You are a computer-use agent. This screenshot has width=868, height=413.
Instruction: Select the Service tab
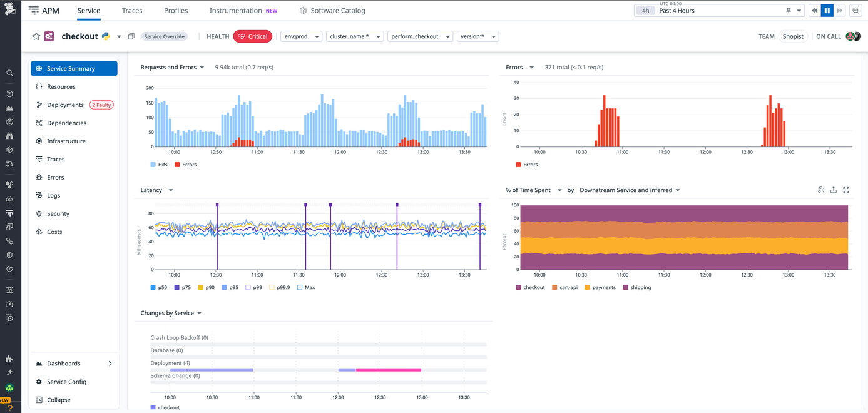coord(89,11)
